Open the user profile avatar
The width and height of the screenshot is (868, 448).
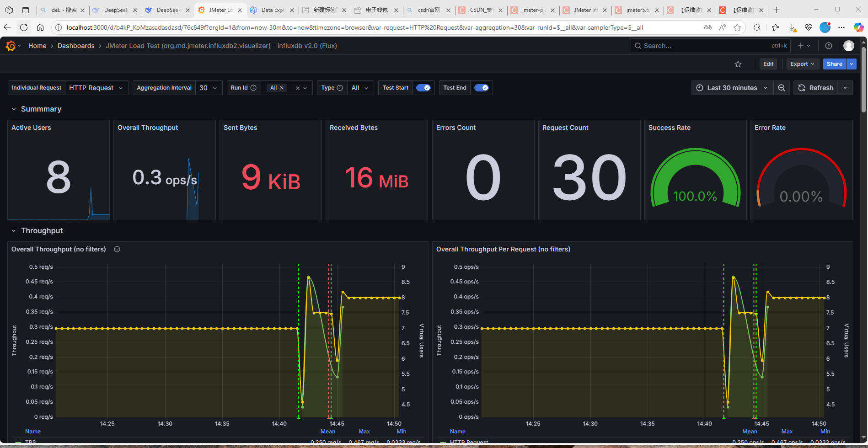[849, 46]
